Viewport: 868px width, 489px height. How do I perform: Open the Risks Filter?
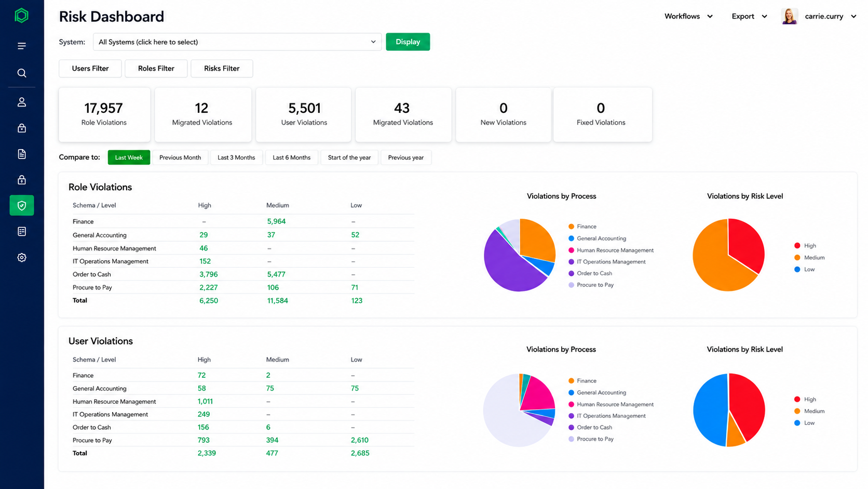pos(222,69)
